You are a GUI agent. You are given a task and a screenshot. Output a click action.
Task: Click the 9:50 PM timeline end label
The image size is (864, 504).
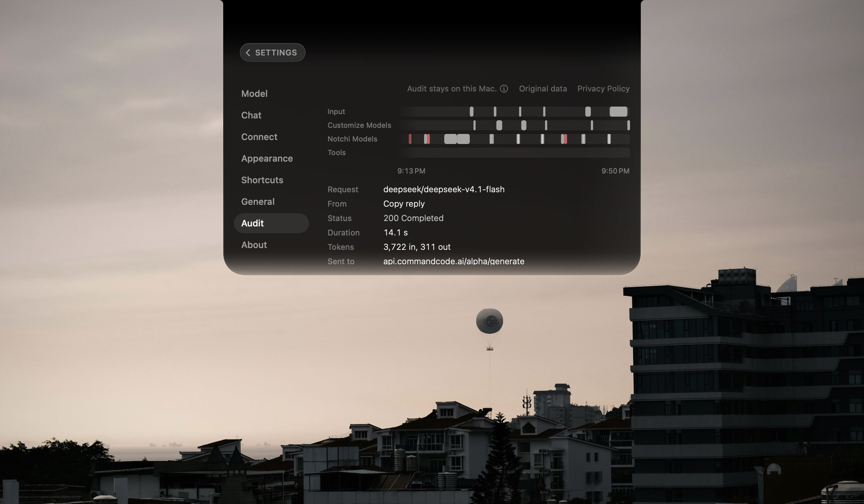pyautogui.click(x=615, y=171)
